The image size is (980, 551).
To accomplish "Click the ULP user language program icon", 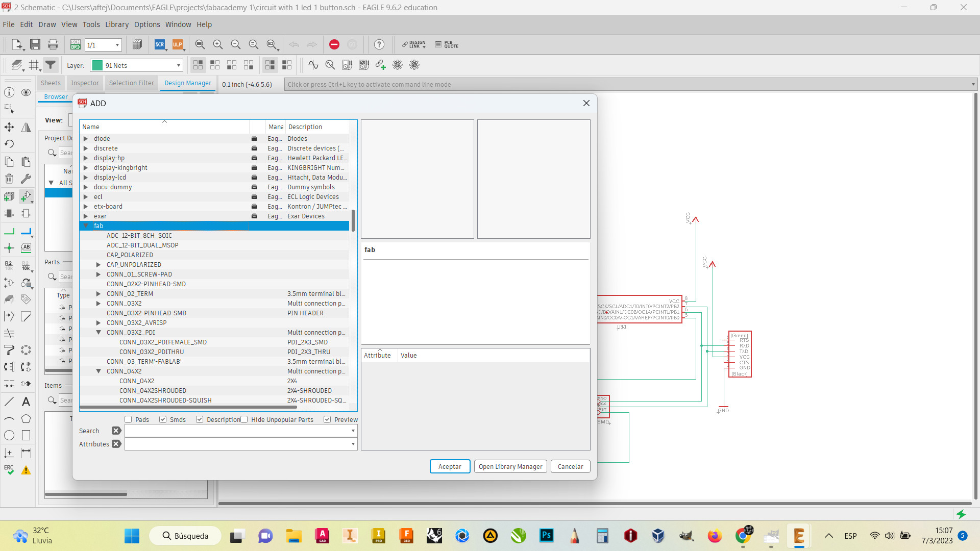I will (x=177, y=45).
